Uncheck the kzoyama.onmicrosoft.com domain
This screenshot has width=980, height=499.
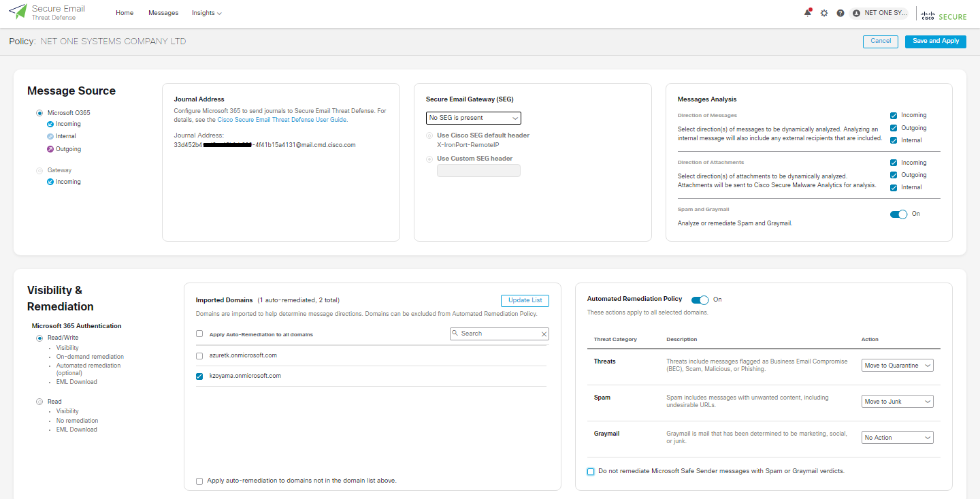pos(199,376)
